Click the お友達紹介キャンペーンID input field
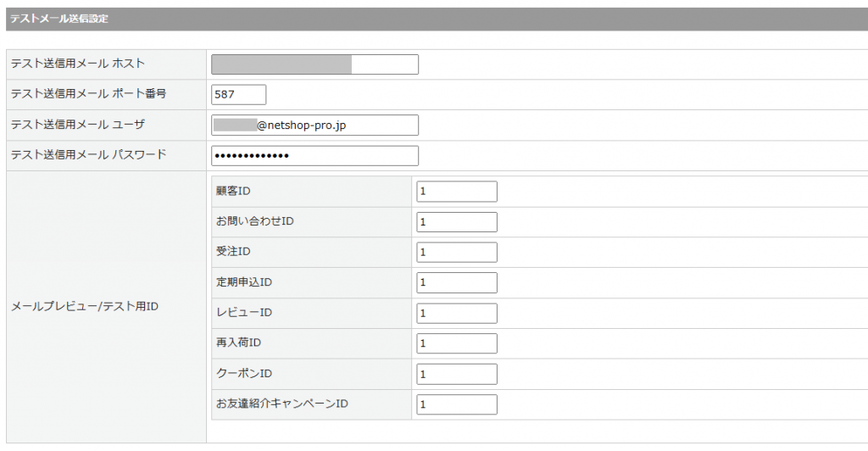The image size is (868, 451). [x=456, y=405]
